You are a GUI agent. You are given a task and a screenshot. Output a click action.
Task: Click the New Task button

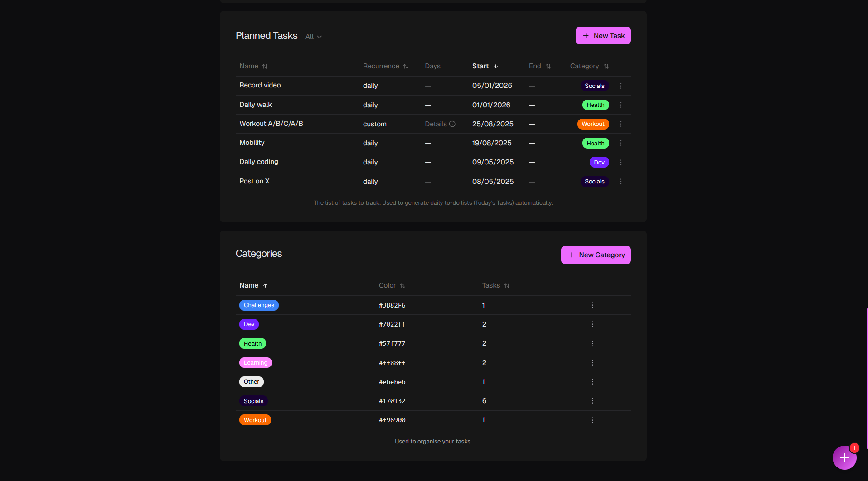coord(603,36)
